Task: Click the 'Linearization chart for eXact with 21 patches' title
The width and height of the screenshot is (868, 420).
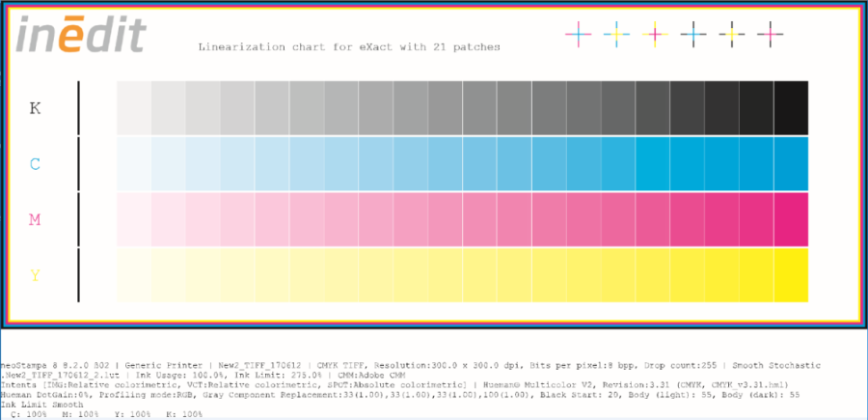Action: [349, 47]
